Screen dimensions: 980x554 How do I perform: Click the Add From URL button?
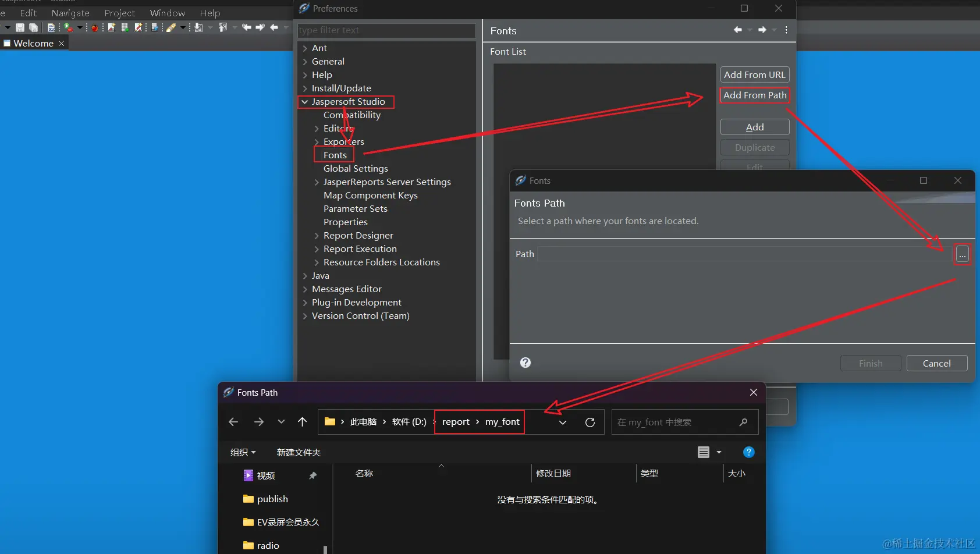click(x=755, y=74)
